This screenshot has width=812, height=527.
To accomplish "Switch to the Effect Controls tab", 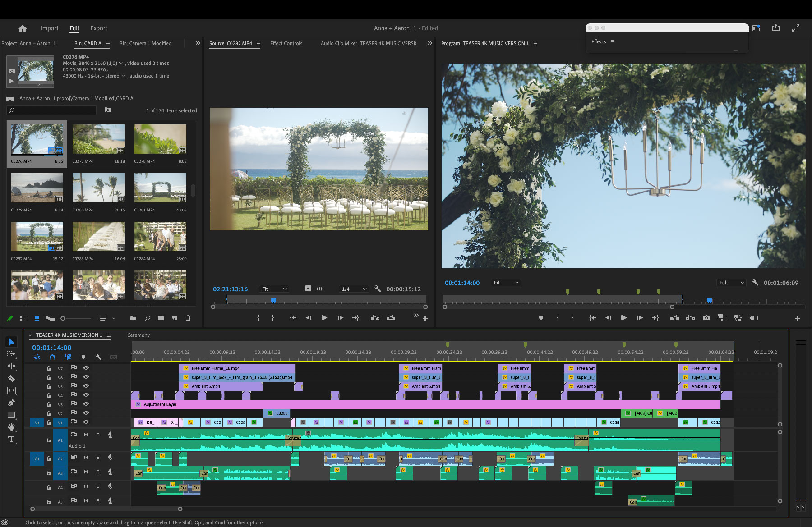I will 286,43.
